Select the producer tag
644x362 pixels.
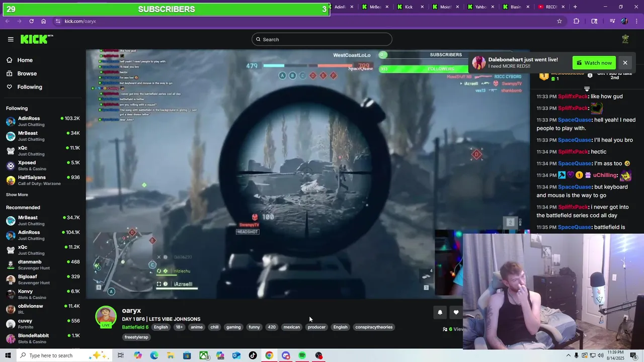316,327
